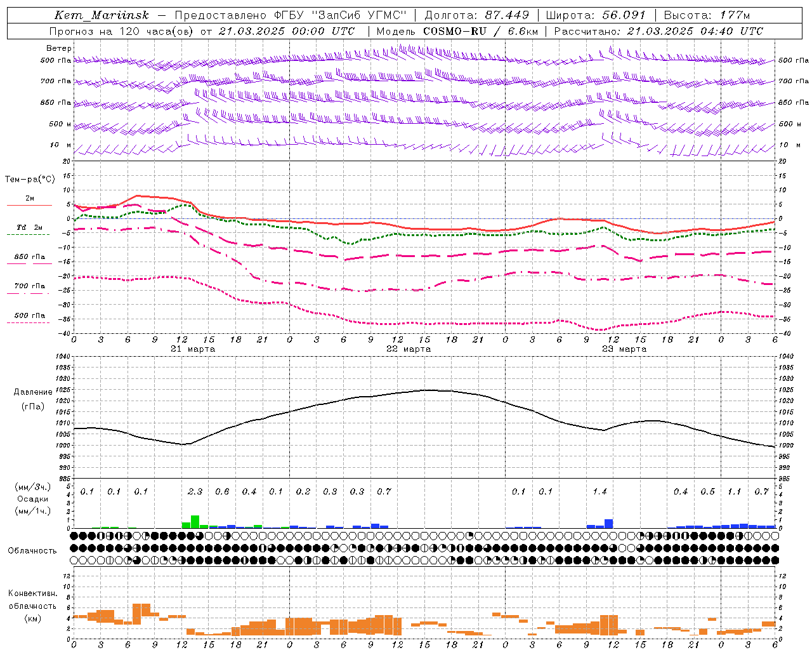Click the 23 марта date label

pos(624,349)
